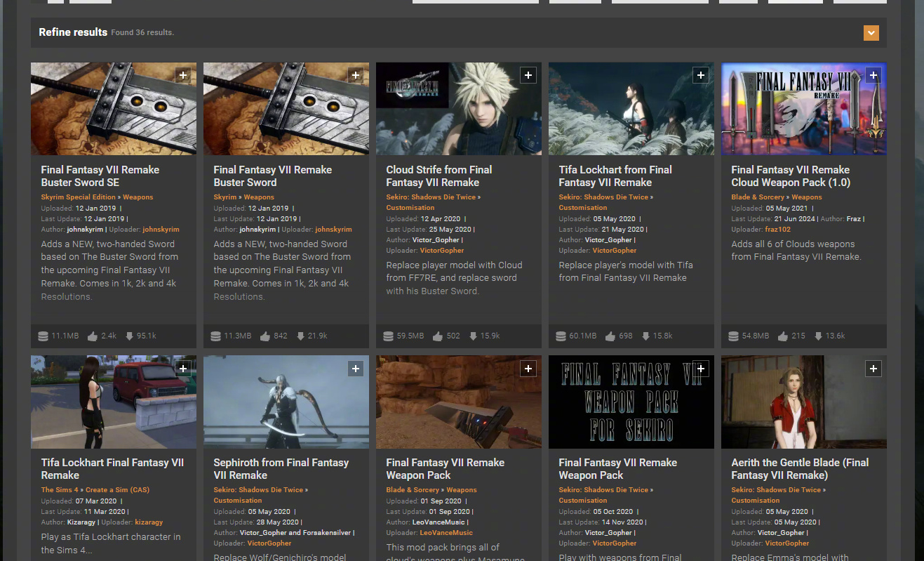Click plus icon on Skyrim Buster Sword card
The width and height of the screenshot is (924, 561).
356,75
